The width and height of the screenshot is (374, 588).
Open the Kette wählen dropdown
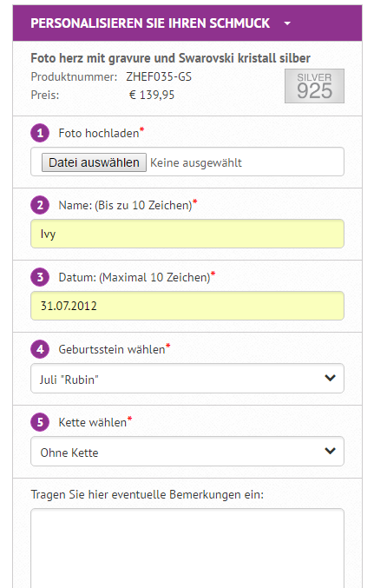[x=187, y=451]
